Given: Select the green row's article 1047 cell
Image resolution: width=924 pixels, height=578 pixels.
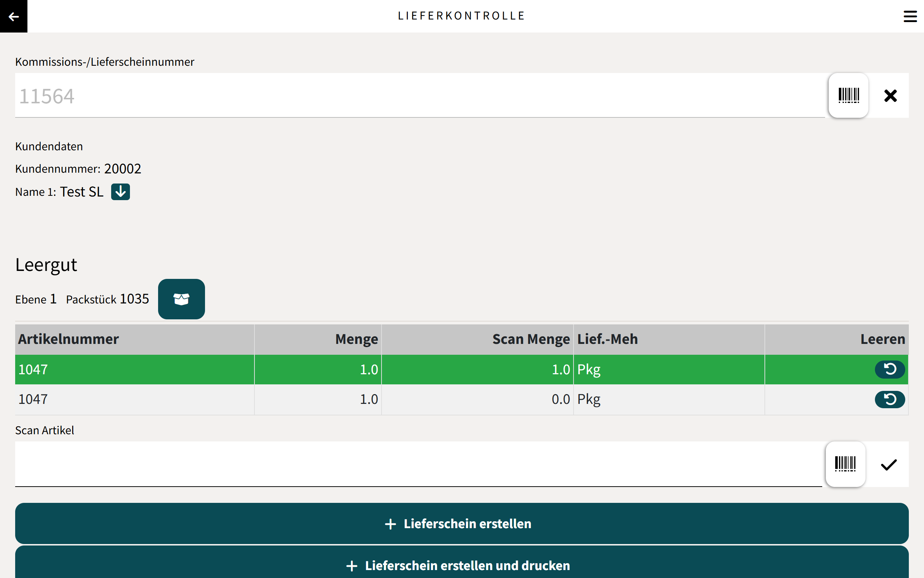Looking at the screenshot, I should [x=135, y=369].
